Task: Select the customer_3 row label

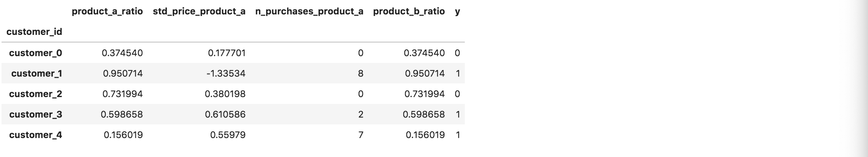Action: [35, 115]
